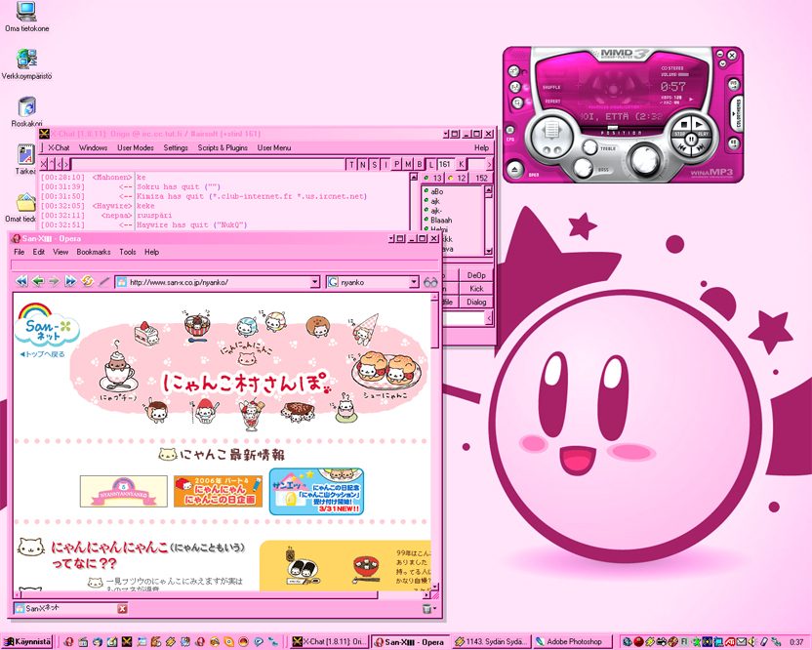Open the Bookmarks menu in Opera
Screen dimensions: 812x650
(94, 252)
